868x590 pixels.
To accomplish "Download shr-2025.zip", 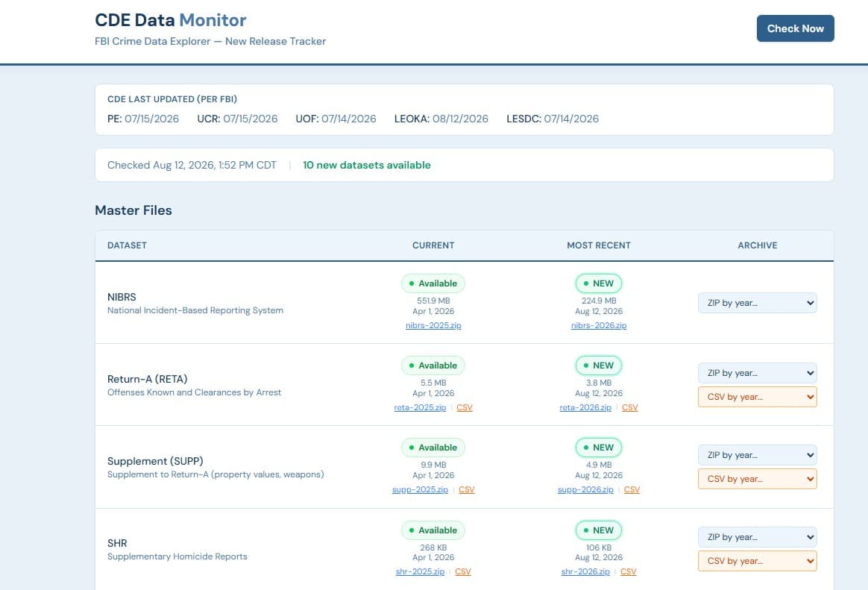I will pos(420,572).
